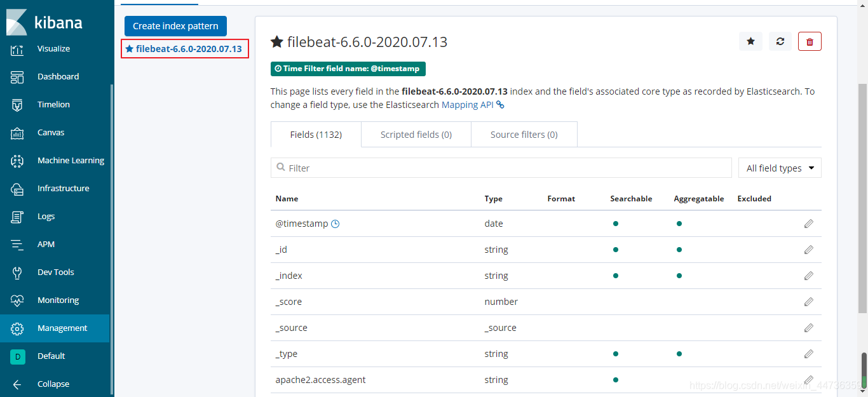
Task: Open the Dashboard sidebar icon
Action: click(x=17, y=77)
